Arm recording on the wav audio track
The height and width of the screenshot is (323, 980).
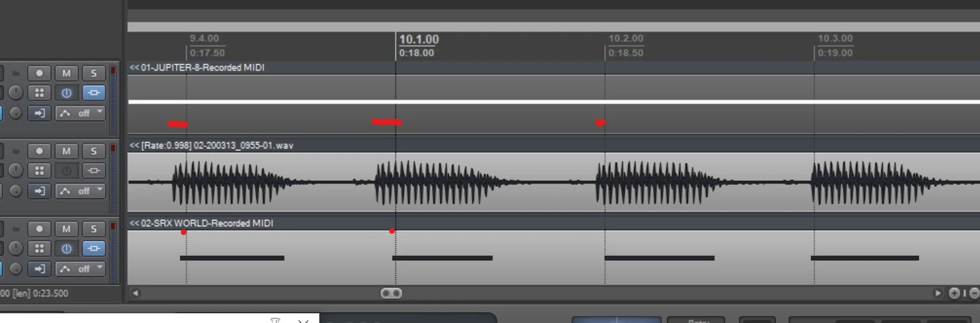coord(39,151)
